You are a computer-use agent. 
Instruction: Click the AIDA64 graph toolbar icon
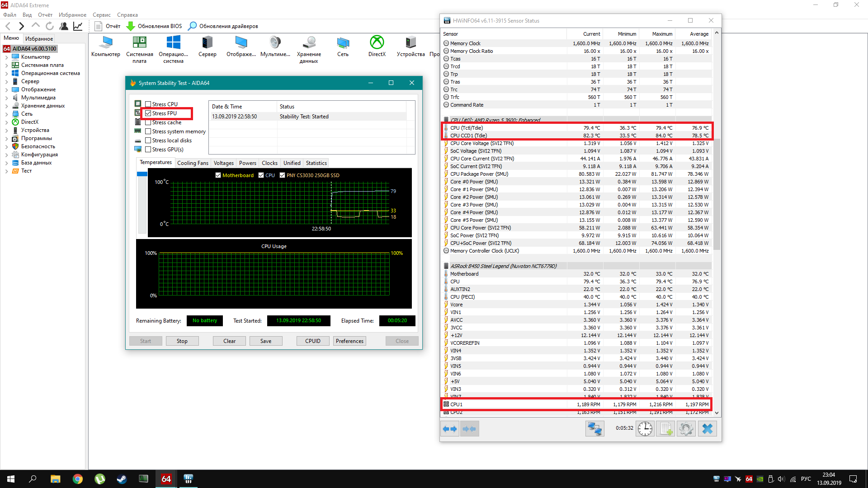pos(78,26)
